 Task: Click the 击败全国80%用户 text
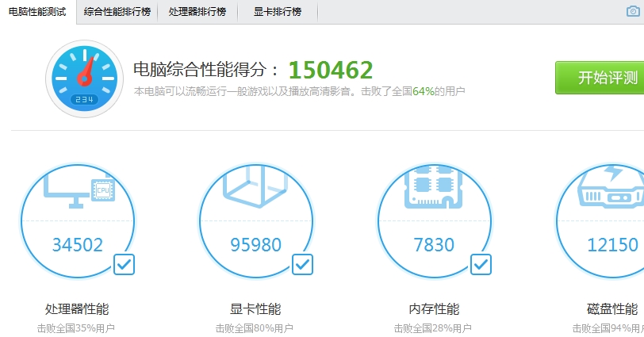pos(255,328)
